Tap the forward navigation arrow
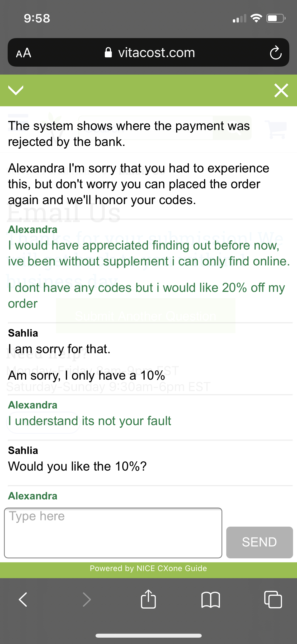The width and height of the screenshot is (297, 644). [x=87, y=599]
